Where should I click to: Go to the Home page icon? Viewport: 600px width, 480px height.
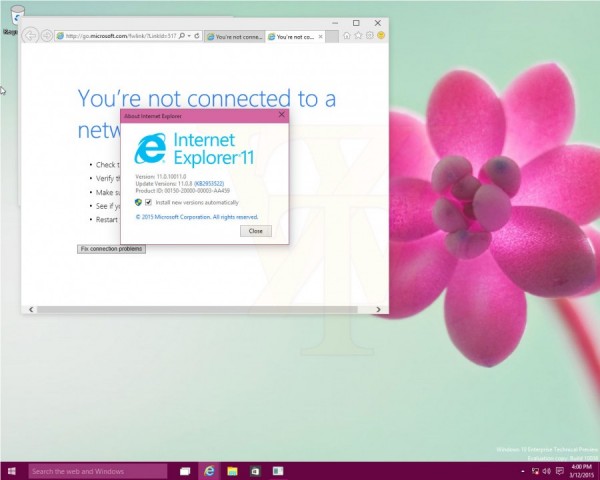point(347,36)
